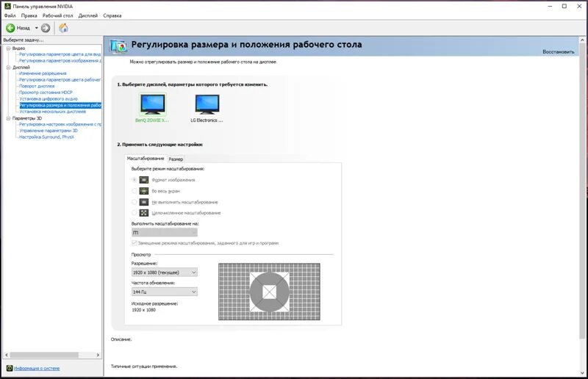Open the resolution dropdown 1920 x 1080

[x=164, y=272]
